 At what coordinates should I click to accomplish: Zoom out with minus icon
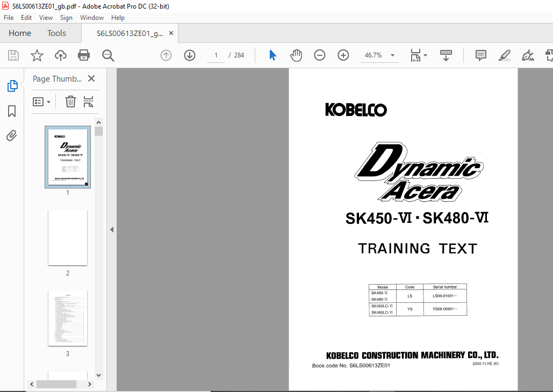click(320, 55)
